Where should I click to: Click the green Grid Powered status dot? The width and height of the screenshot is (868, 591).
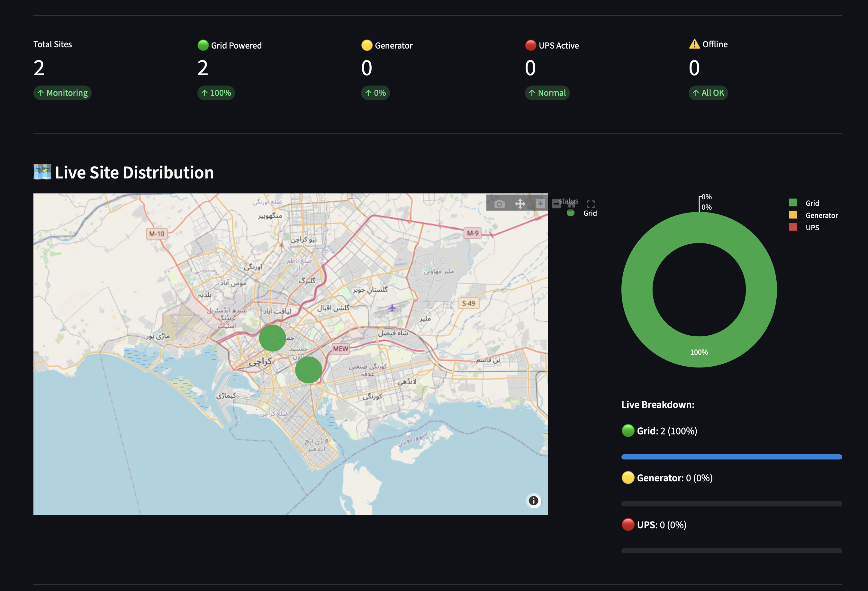[203, 45]
